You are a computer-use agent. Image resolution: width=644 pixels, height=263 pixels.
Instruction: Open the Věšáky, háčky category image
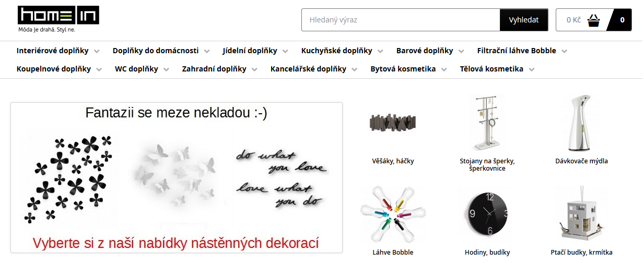pos(393,123)
